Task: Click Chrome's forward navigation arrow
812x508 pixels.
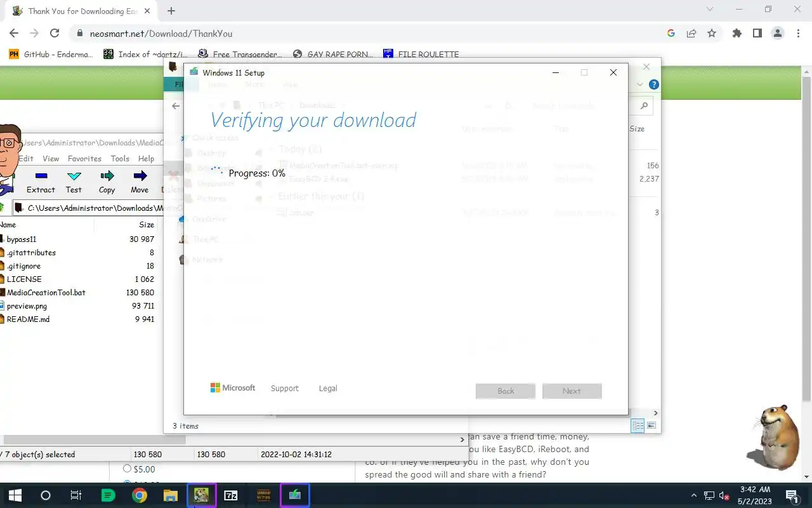Action: (34, 34)
